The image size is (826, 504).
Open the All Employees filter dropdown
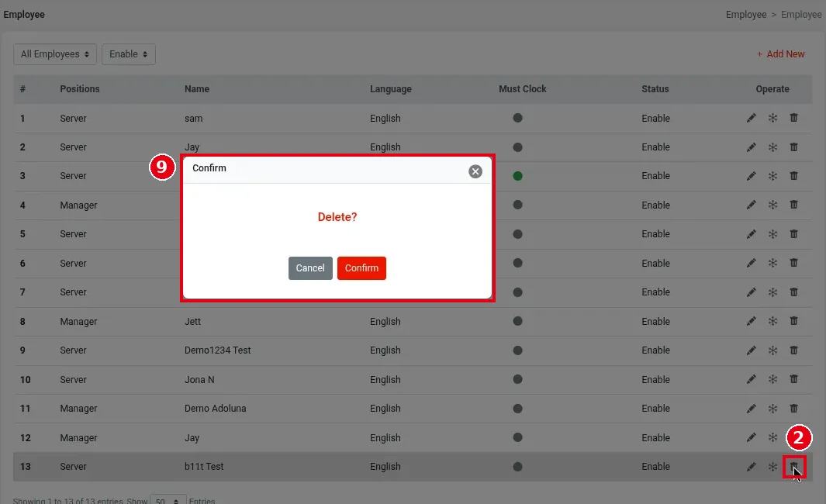[55, 54]
